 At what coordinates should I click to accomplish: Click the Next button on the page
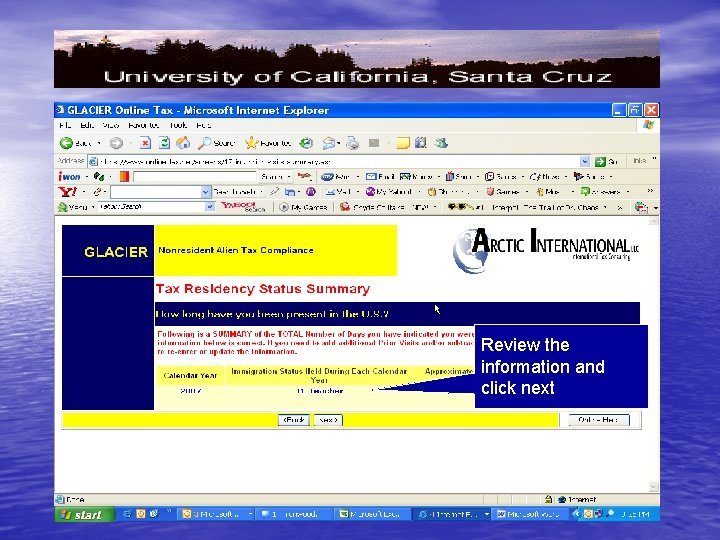[328, 420]
